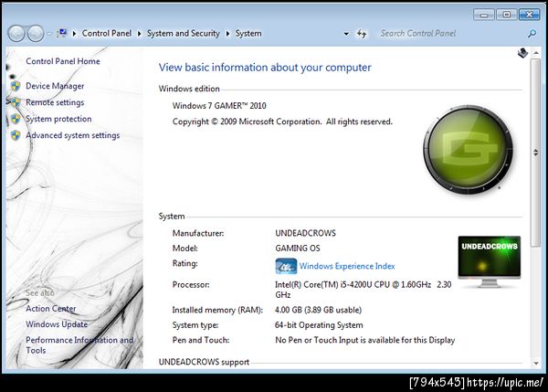Expand the arrow before Control Panel breadcrumb
Viewport: 548px width, 392px height.
point(74,34)
